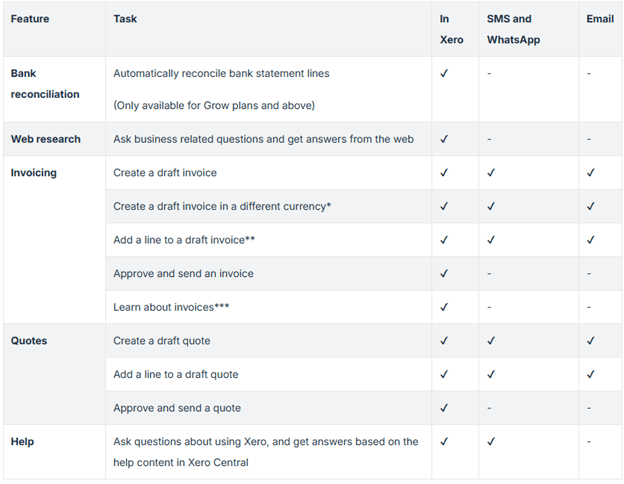This screenshot has width=624, height=484.
Task: Click Email checkmark for Create a draft invoice
Action: coord(591,173)
